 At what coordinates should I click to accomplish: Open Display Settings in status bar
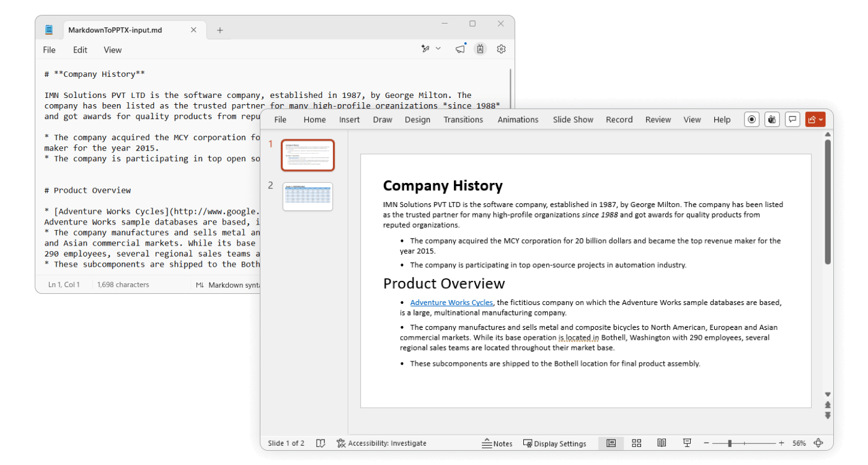pos(555,443)
